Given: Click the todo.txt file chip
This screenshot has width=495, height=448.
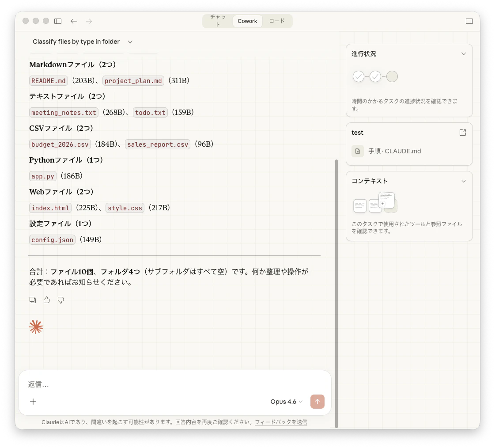Looking at the screenshot, I should tap(150, 113).
